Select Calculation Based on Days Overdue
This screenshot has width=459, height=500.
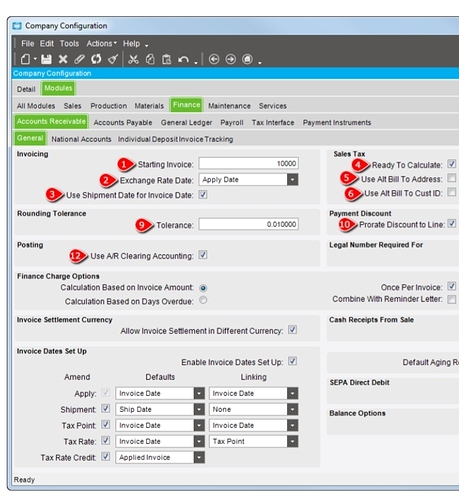tap(203, 300)
